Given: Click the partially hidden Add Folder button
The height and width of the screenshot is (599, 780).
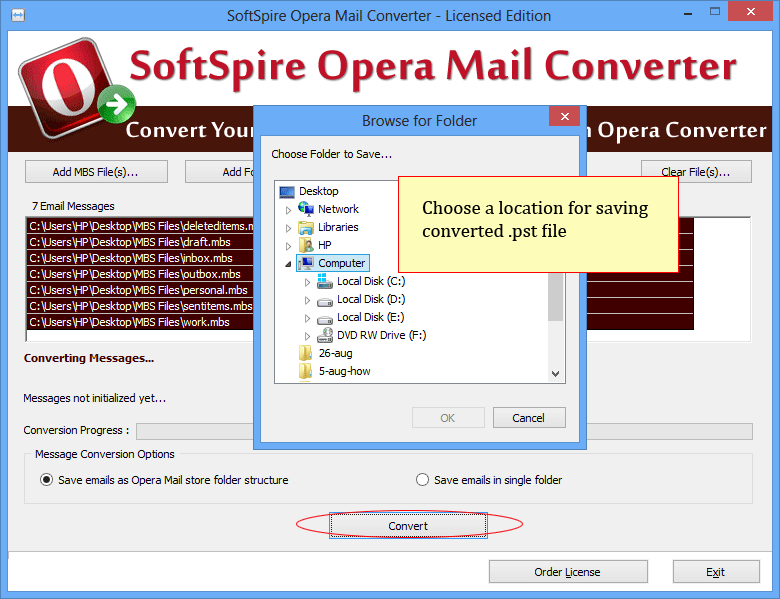Looking at the screenshot, I should [x=219, y=172].
